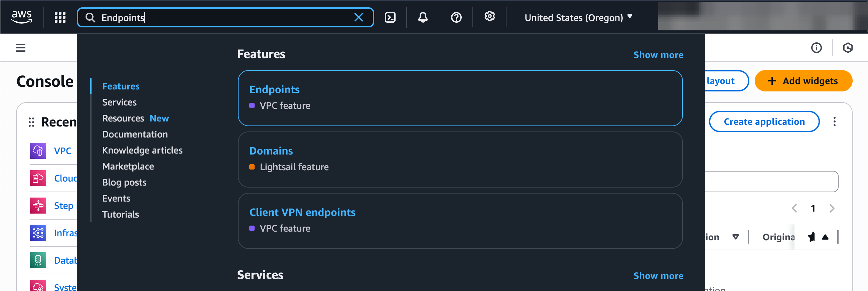Click the Origina column header
Screen dimensions: 868x291
pyautogui.click(x=778, y=237)
